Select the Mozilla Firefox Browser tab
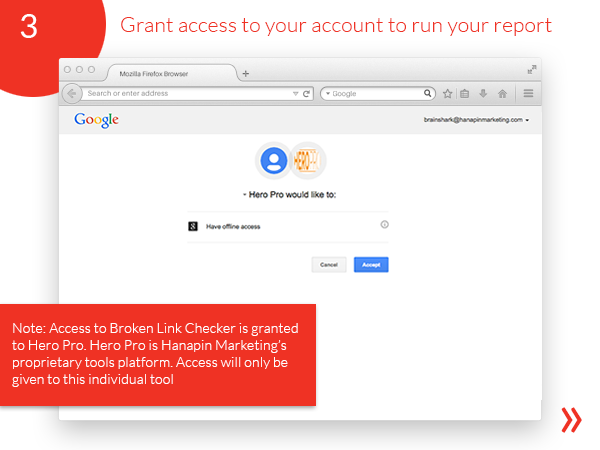The height and width of the screenshot is (450, 600). click(x=172, y=73)
